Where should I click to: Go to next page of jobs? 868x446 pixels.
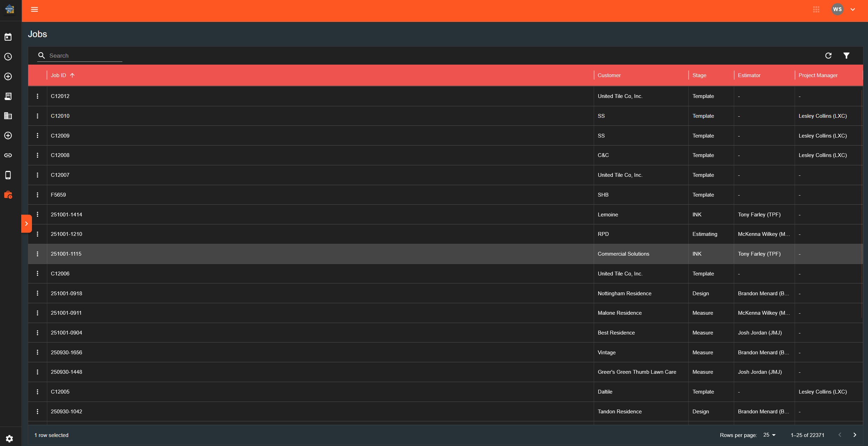pyautogui.click(x=854, y=435)
